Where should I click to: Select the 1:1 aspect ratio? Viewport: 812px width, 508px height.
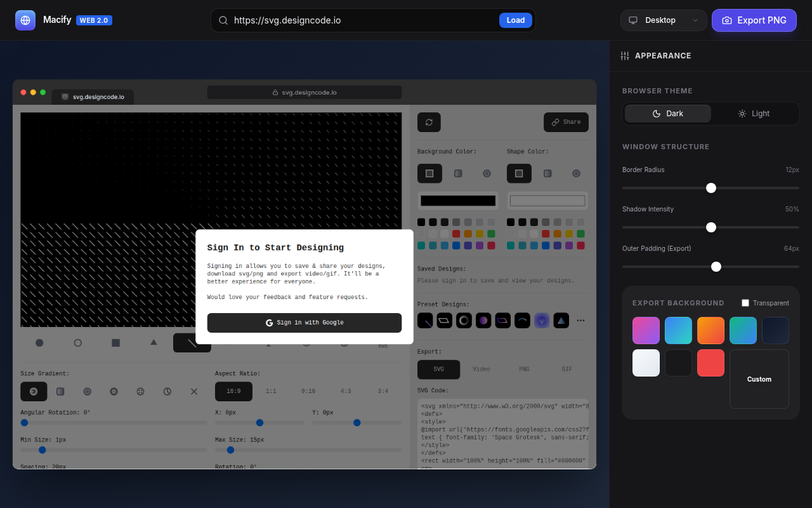click(x=271, y=391)
